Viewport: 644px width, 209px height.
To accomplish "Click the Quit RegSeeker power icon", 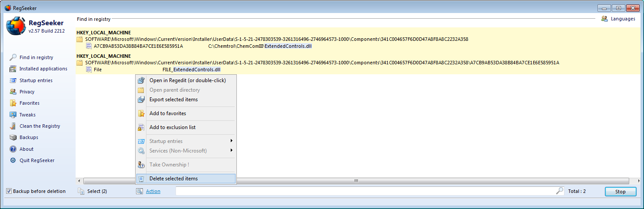I will coord(13,160).
